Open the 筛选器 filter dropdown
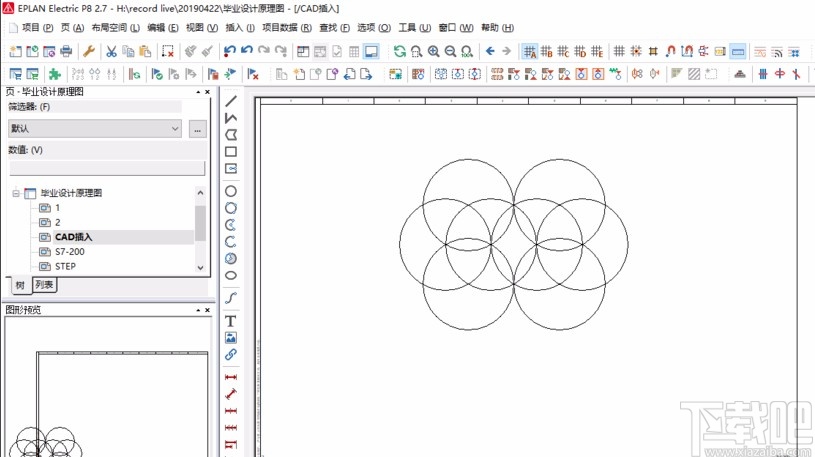 pos(95,128)
